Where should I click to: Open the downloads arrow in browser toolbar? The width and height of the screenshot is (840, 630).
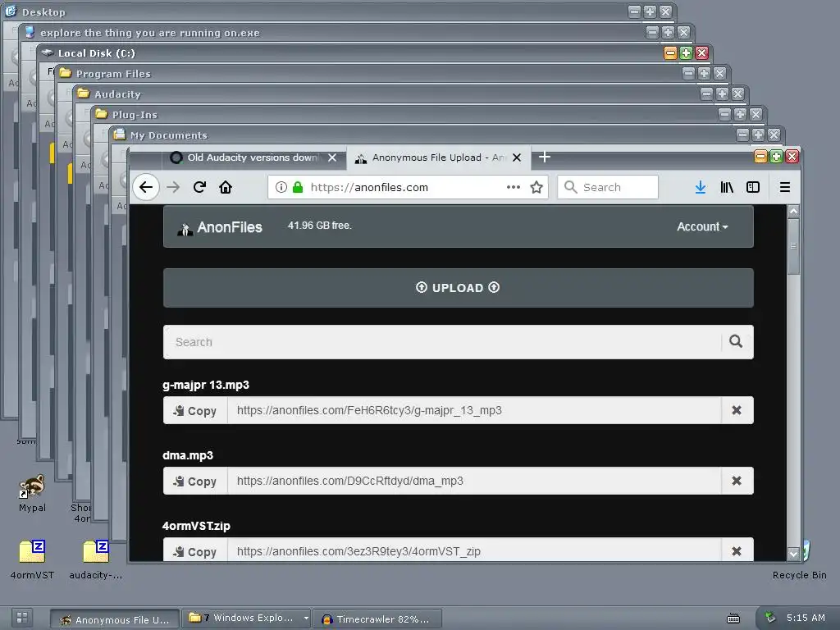700,187
